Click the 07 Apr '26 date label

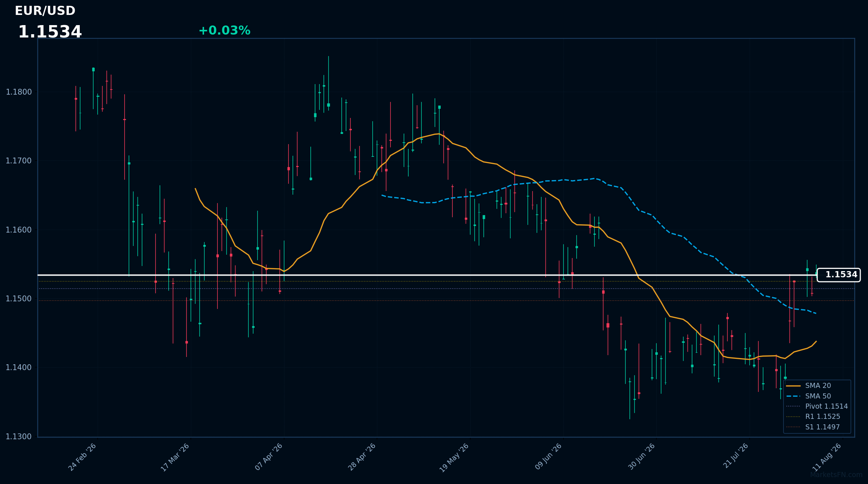(269, 457)
